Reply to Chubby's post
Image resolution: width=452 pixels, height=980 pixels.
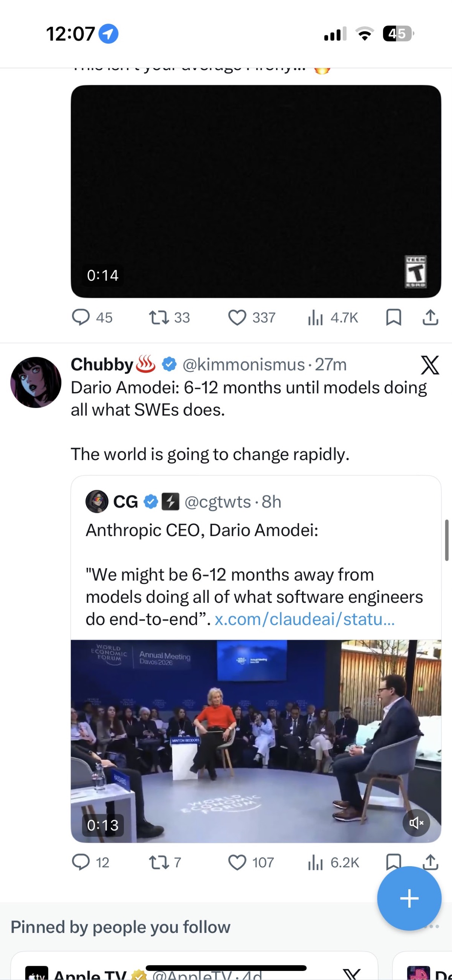[x=81, y=862]
